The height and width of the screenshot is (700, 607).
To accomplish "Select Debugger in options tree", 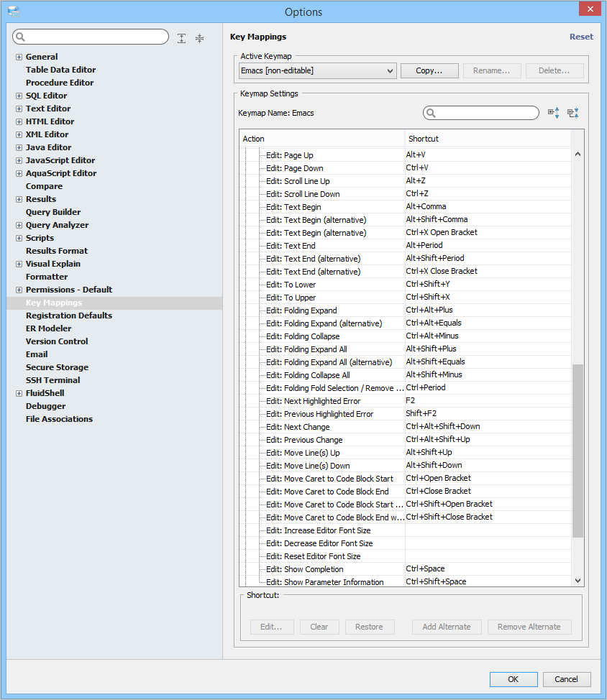I will [x=45, y=406].
